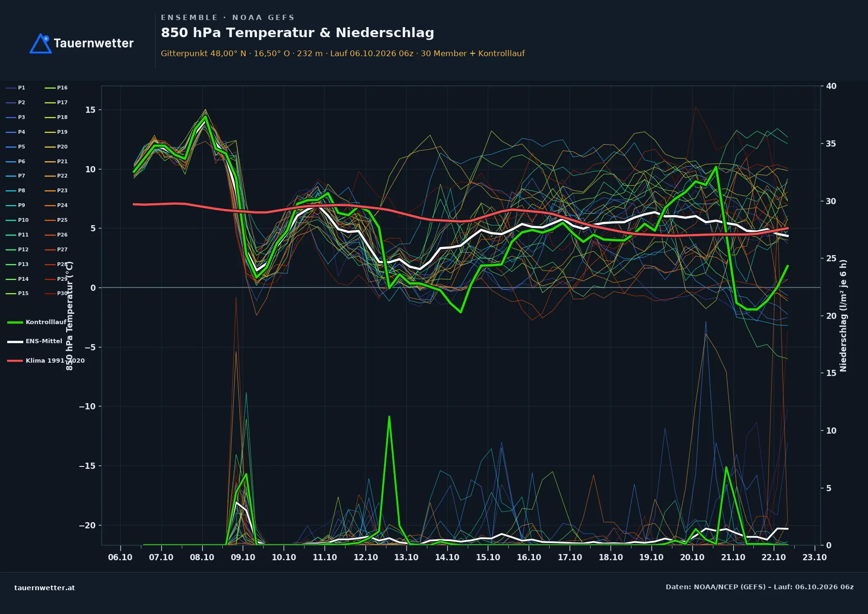Click the 21.10 date label on the x-axis
The height and width of the screenshot is (614, 868).
click(733, 557)
